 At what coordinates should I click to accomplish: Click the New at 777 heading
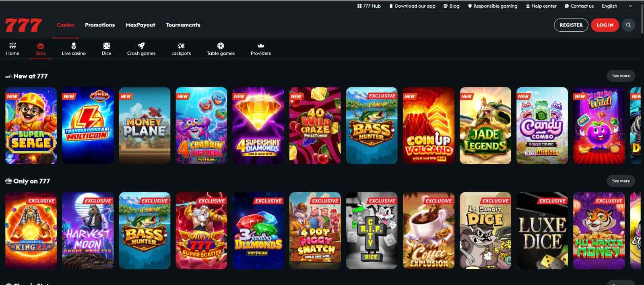31,76
